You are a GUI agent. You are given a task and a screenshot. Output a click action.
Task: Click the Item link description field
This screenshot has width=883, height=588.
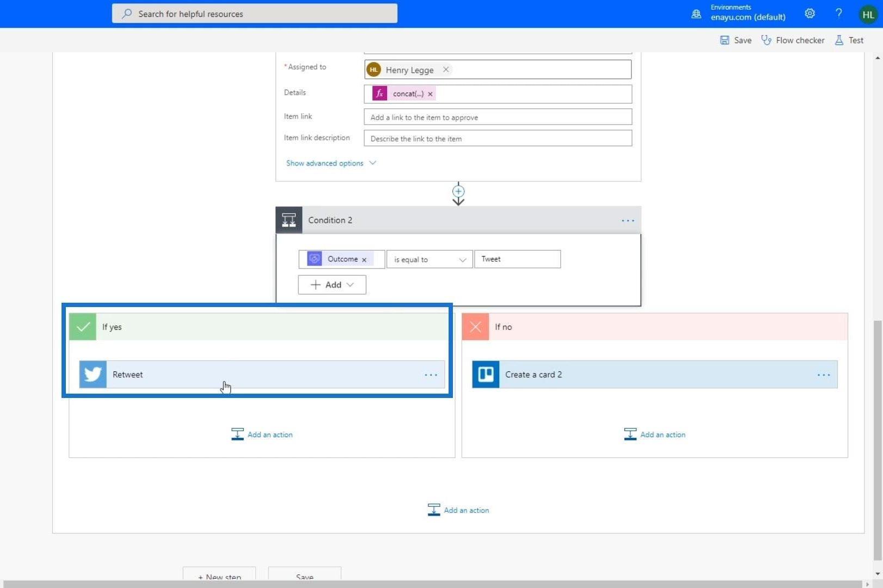[498, 138]
